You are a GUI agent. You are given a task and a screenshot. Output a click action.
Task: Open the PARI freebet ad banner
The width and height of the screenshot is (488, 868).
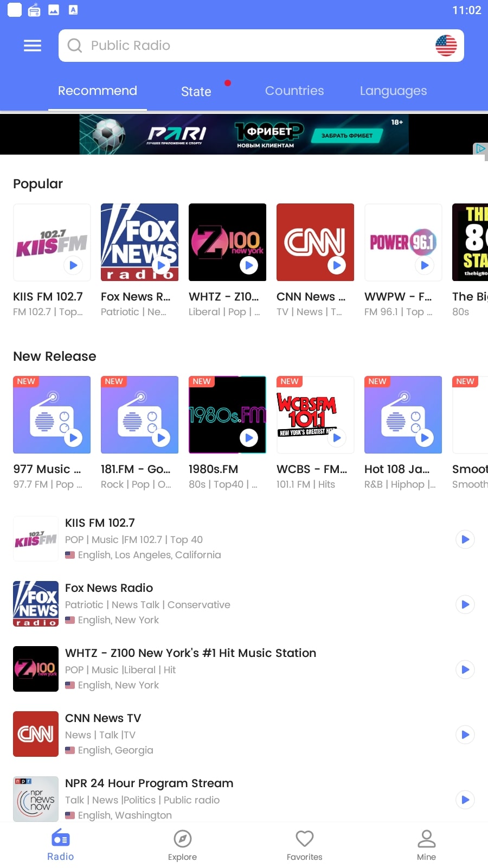pos(244,134)
